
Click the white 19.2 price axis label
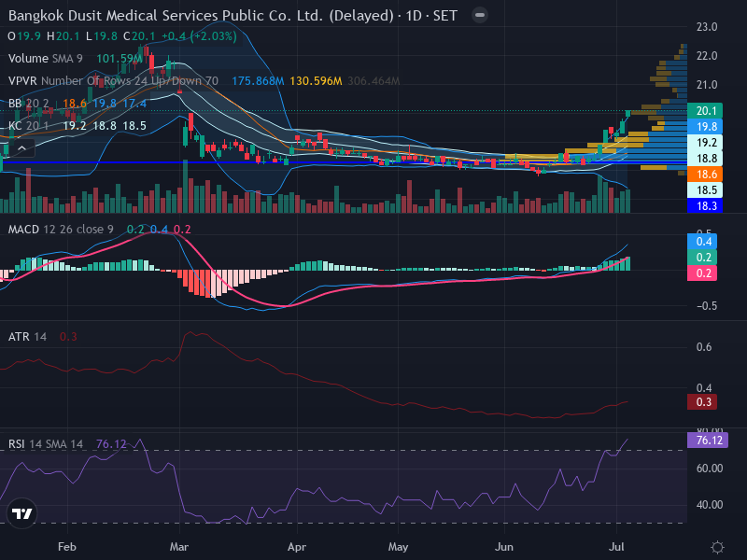pos(705,143)
